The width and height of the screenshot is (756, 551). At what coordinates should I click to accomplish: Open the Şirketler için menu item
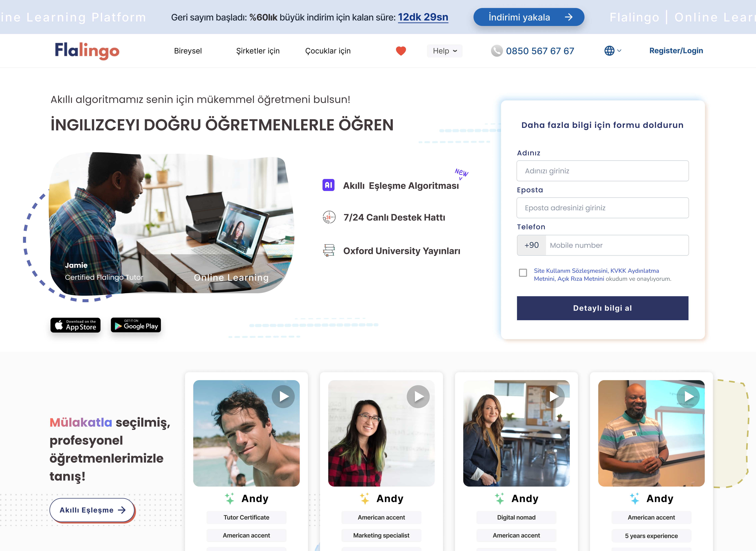click(258, 51)
